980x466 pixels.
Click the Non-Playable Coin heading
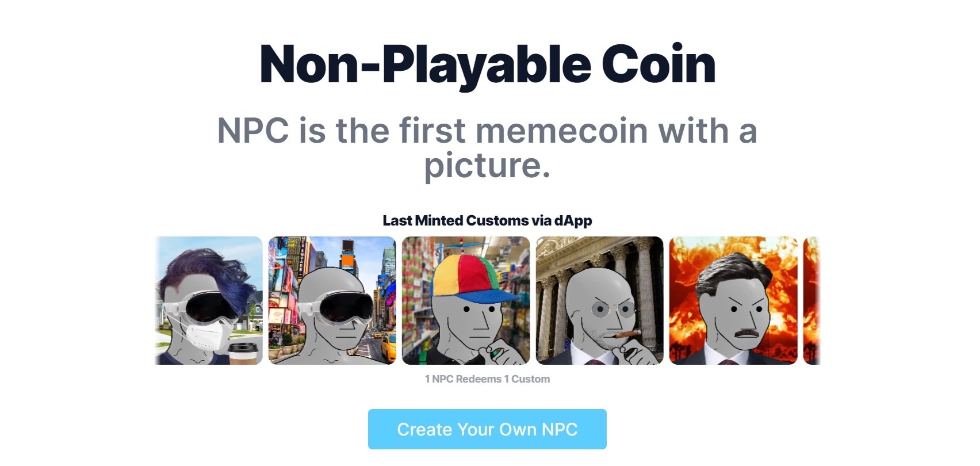tap(488, 64)
